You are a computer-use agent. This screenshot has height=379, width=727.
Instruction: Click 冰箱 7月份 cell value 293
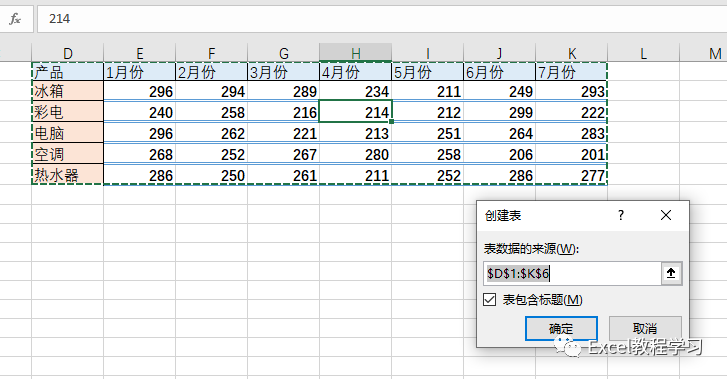[572, 90]
